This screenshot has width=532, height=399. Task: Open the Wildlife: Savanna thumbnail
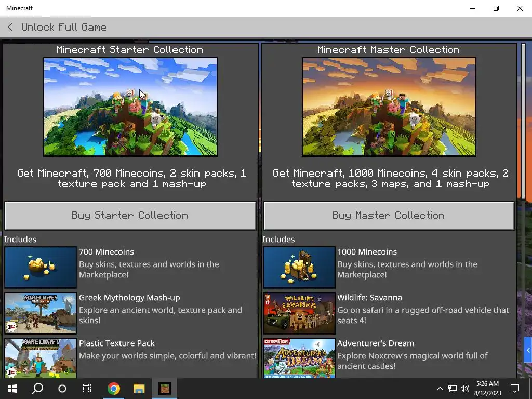[x=299, y=313]
